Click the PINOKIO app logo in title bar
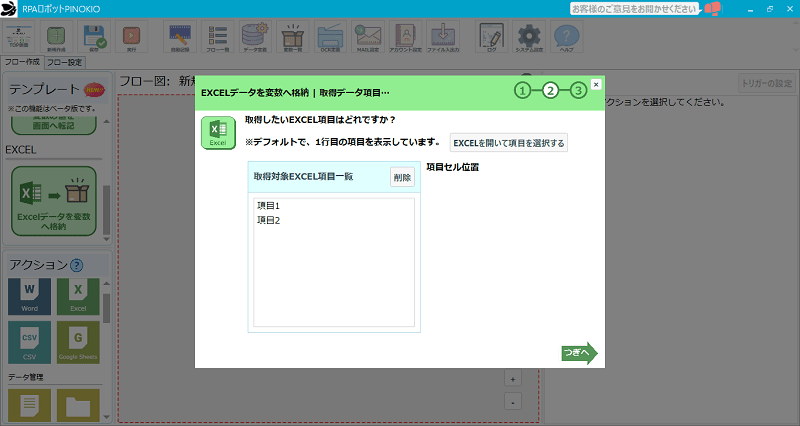The image size is (800, 426). [x=9, y=9]
